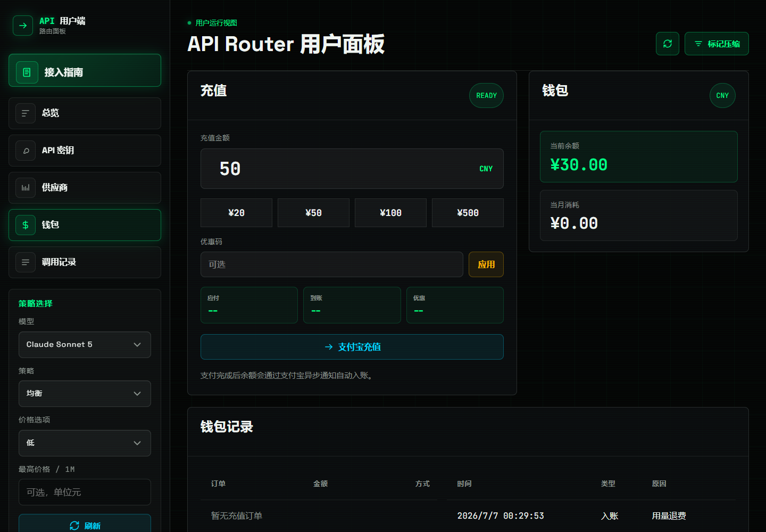Click the 优惠码 input field
Screen dimensions: 766x532
tap(332, 264)
